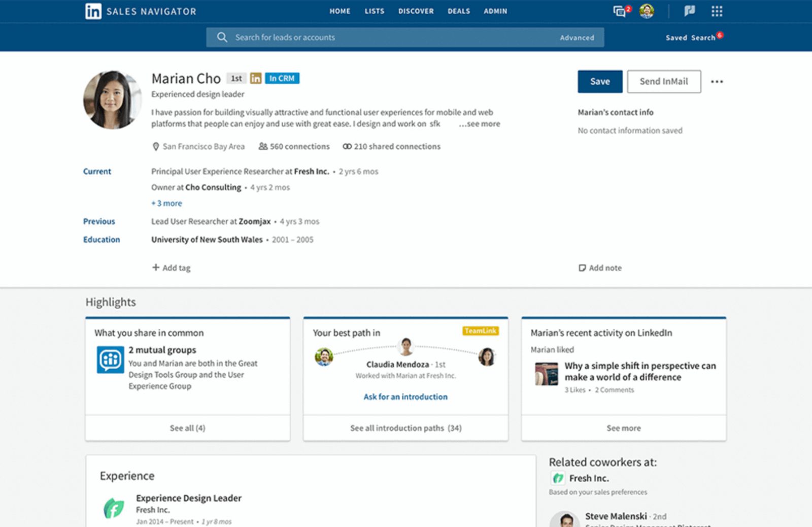The image size is (812, 527).
Task: Click 'Ask for an introduction' link
Action: [x=405, y=397]
